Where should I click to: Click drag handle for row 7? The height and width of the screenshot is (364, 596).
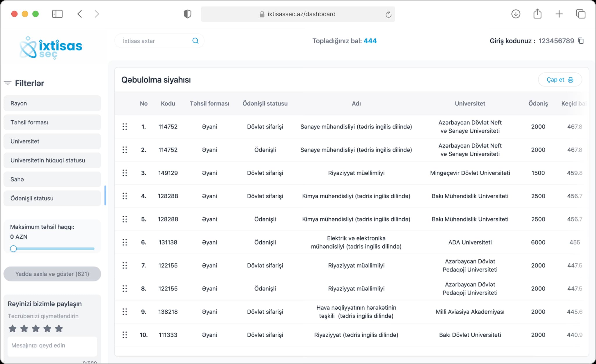click(125, 265)
